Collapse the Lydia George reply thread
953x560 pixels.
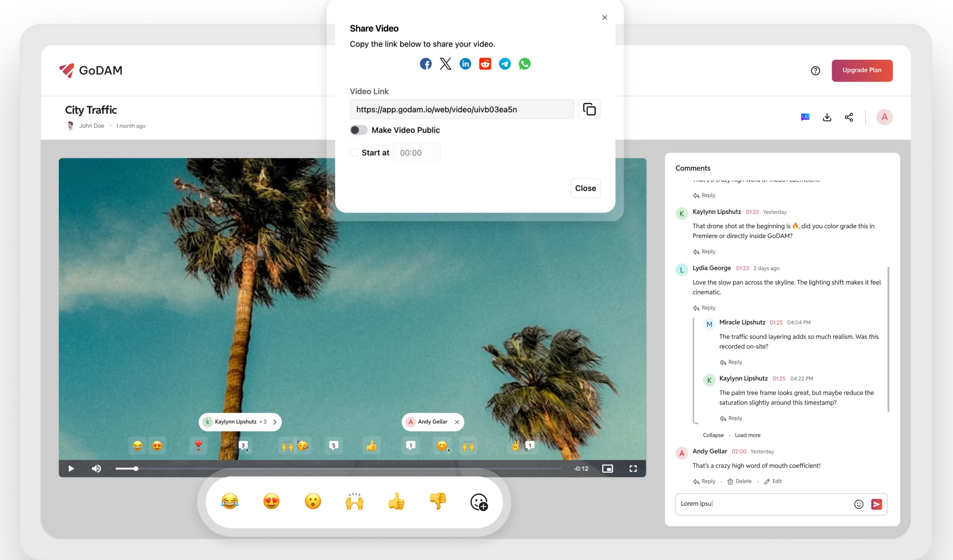tap(713, 435)
